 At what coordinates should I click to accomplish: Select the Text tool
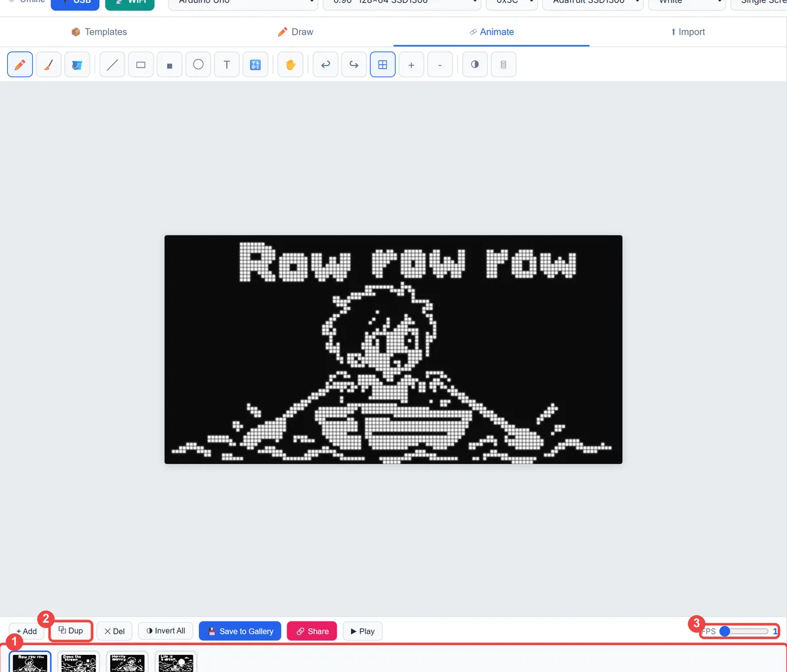click(227, 65)
